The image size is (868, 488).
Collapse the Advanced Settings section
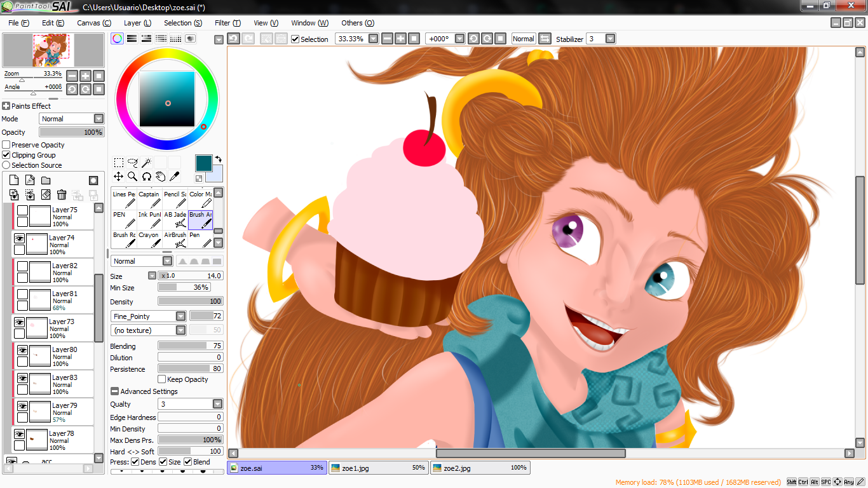coord(114,391)
